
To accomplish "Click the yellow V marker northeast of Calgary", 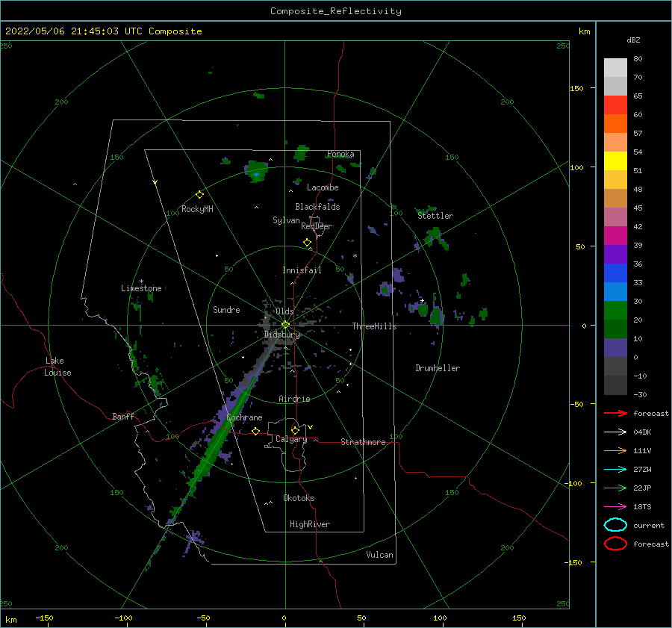I will [311, 427].
